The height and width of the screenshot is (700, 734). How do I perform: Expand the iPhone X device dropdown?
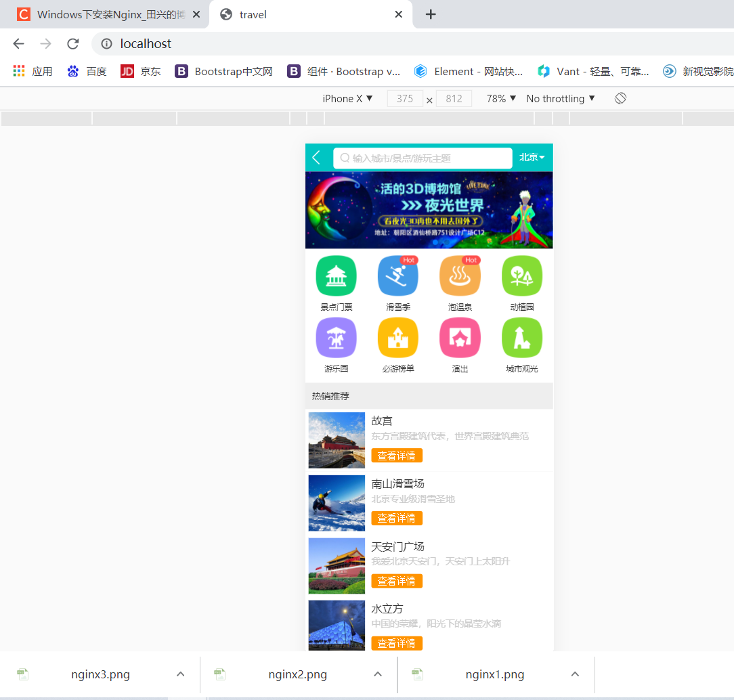point(347,99)
